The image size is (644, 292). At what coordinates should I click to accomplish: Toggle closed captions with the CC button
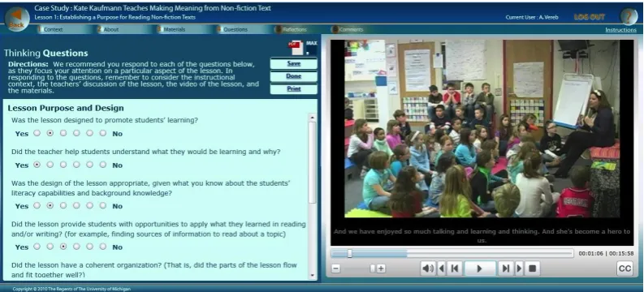coord(625,268)
